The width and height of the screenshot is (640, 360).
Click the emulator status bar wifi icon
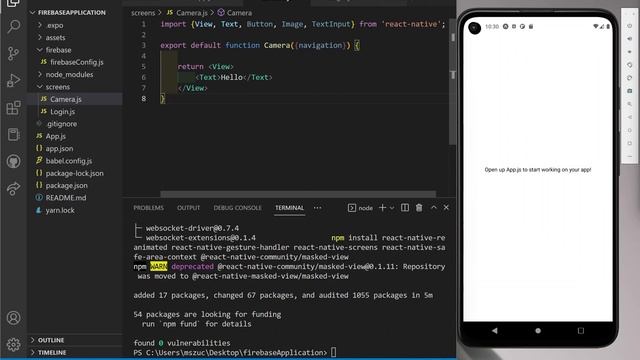click(596, 27)
